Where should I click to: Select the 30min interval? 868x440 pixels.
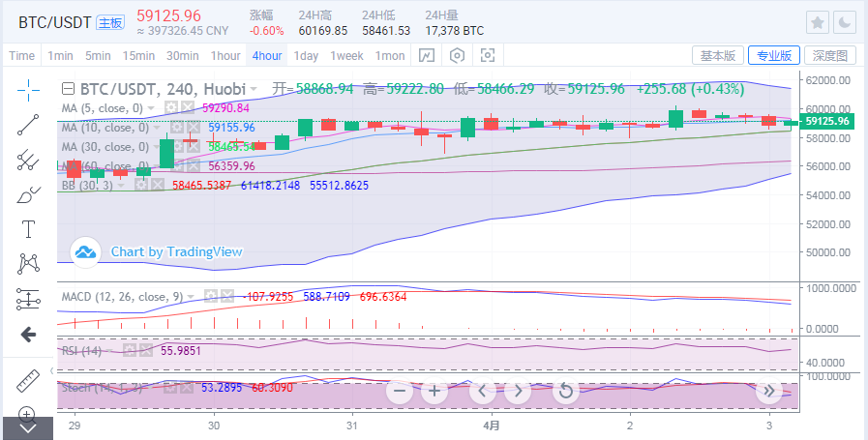coord(183,56)
